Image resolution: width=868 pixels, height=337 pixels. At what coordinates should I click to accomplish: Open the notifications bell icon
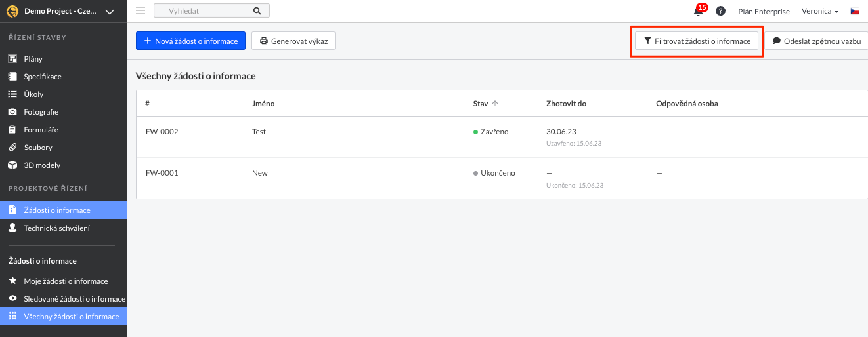698,11
